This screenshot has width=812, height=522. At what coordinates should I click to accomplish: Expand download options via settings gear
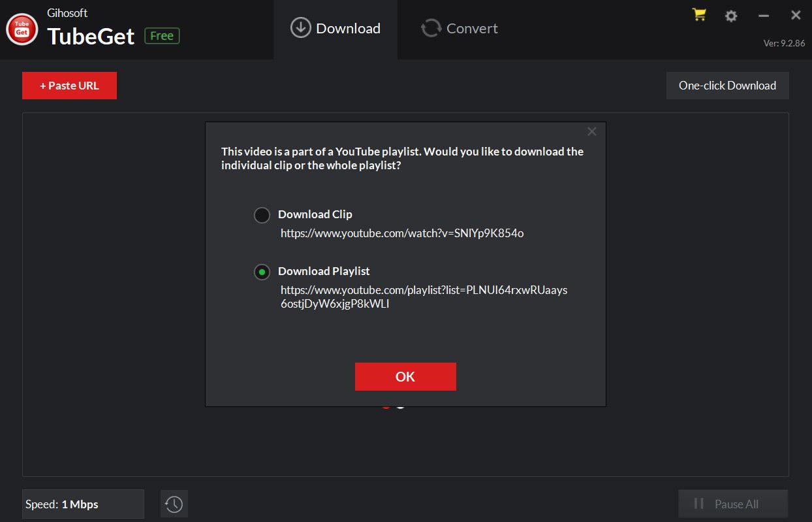pos(730,15)
